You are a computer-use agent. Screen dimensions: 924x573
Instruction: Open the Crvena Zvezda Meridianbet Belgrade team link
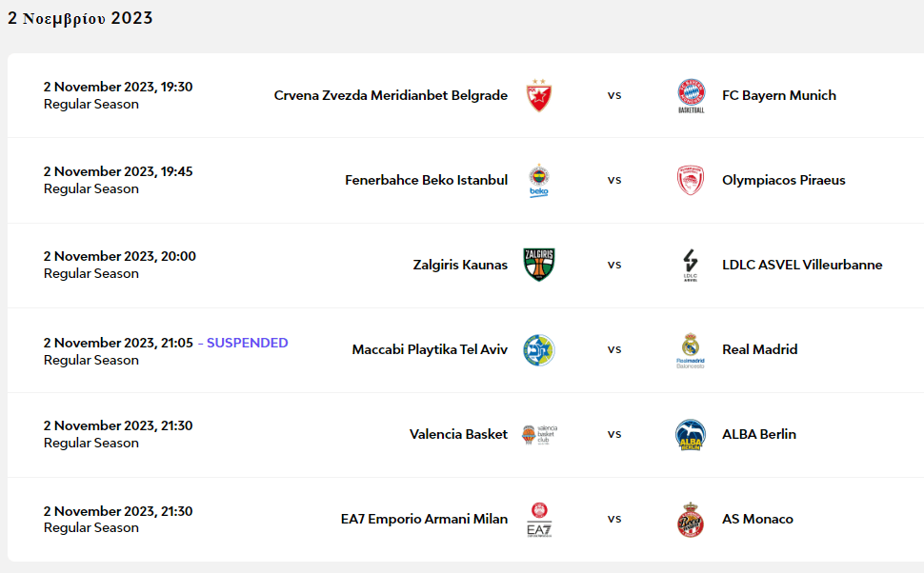(391, 95)
